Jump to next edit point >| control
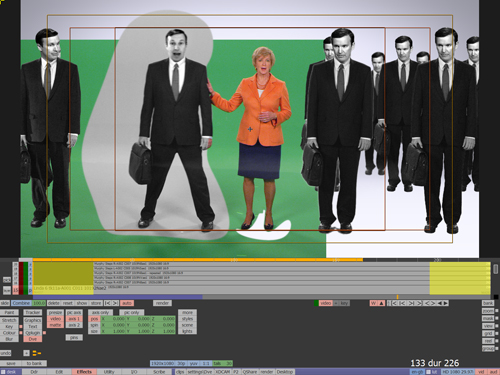 pyautogui.click(x=411, y=303)
